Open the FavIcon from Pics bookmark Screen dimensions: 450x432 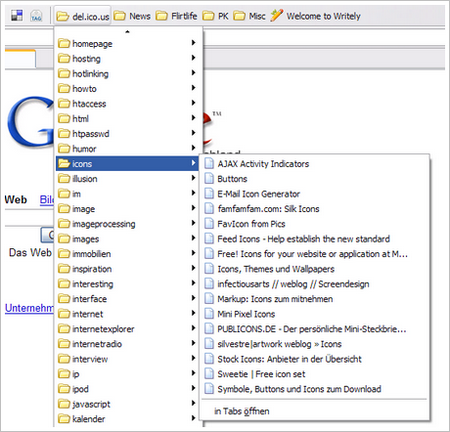pos(314,224)
